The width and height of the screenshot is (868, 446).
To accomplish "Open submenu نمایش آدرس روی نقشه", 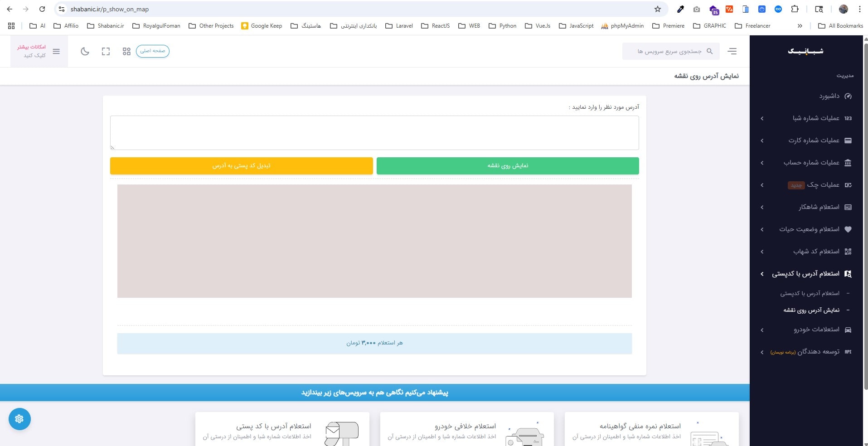I will tap(811, 310).
